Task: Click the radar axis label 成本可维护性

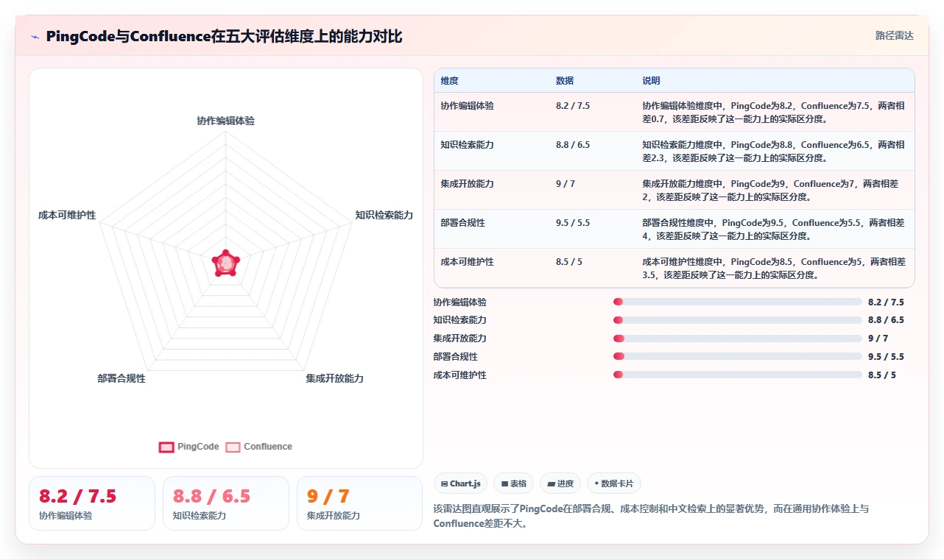Action: [67, 216]
